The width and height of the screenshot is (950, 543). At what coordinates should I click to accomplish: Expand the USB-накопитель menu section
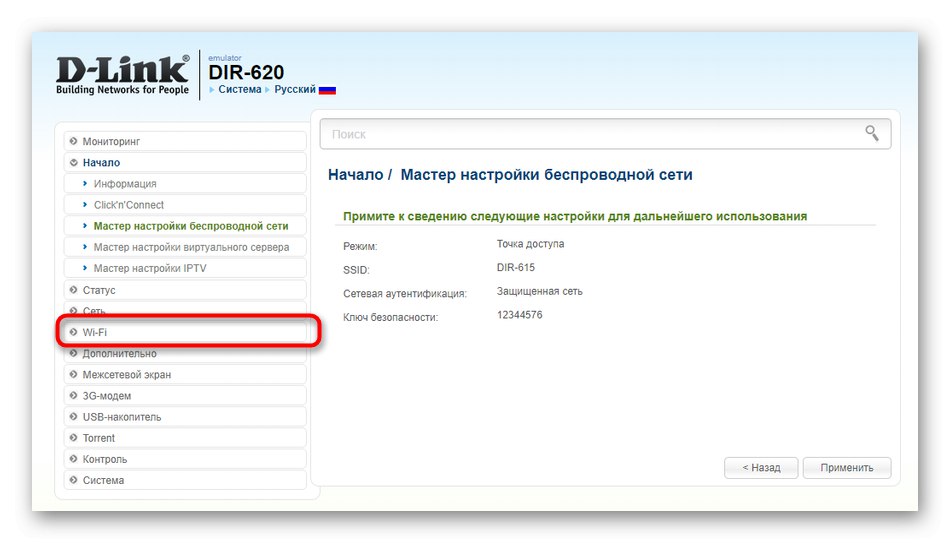coord(185,417)
